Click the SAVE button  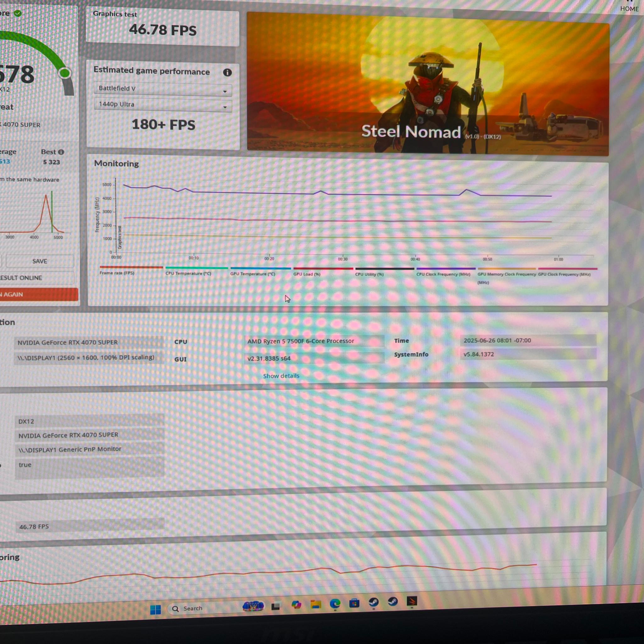click(x=40, y=261)
